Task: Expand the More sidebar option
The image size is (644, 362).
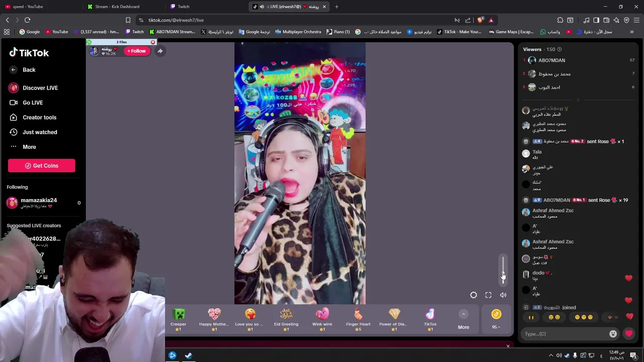Action: pos(23,147)
